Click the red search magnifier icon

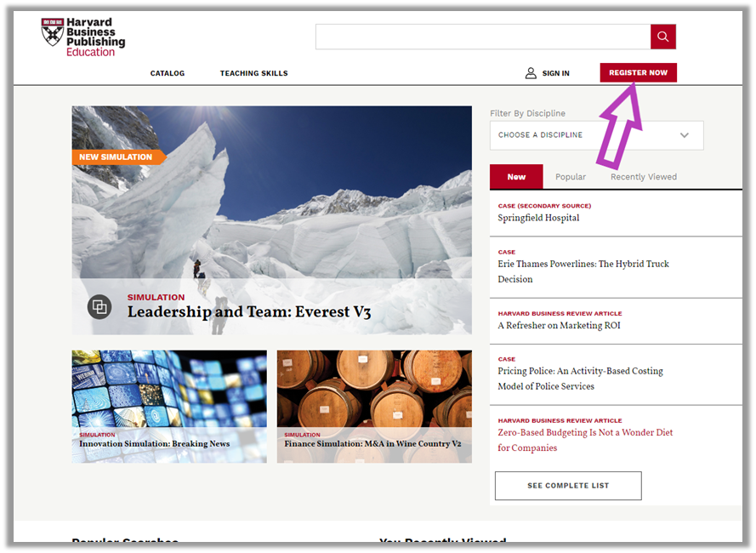coord(662,37)
